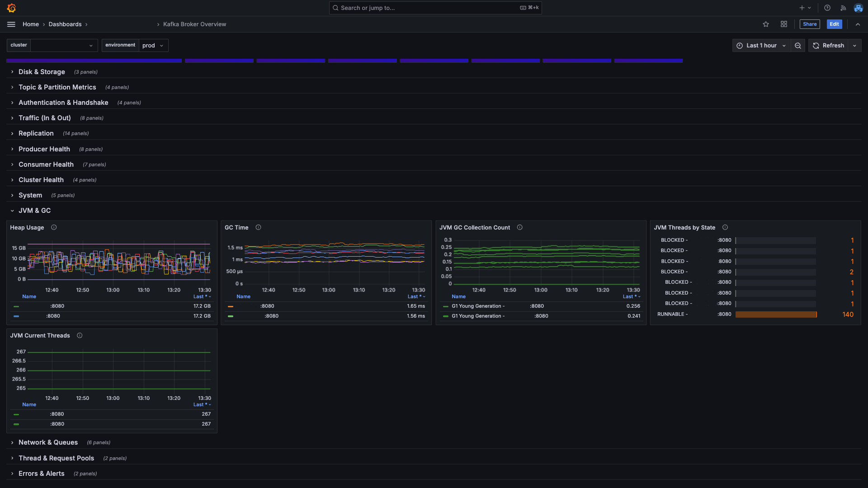The width and height of the screenshot is (868, 488).
Task: Open the hamburger navigation menu
Action: pyautogui.click(x=11, y=24)
